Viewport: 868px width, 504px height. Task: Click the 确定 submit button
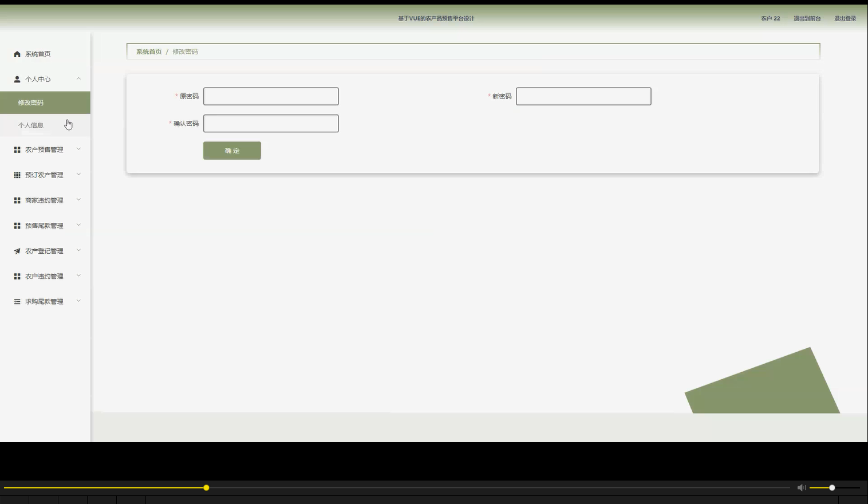pyautogui.click(x=232, y=151)
